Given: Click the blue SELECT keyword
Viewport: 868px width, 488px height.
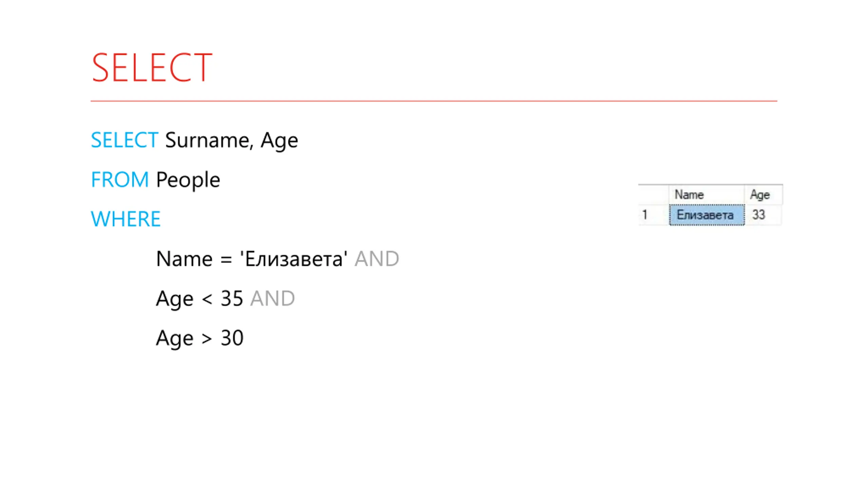Looking at the screenshot, I should (x=124, y=140).
